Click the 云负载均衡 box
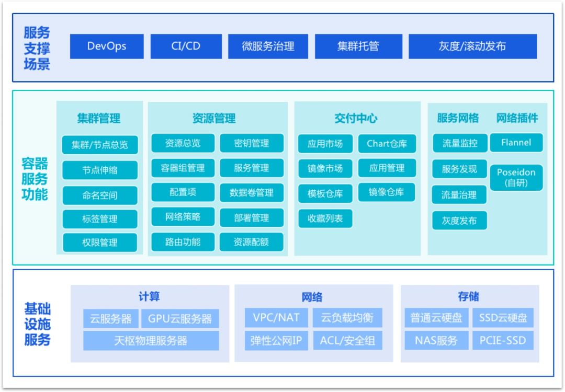The width and height of the screenshot is (565, 392). tap(347, 317)
